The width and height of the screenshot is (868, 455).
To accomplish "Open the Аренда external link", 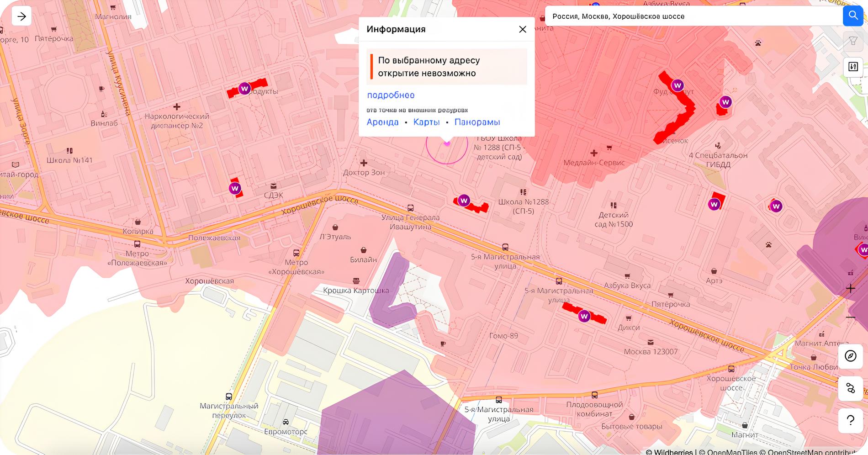I will 382,122.
